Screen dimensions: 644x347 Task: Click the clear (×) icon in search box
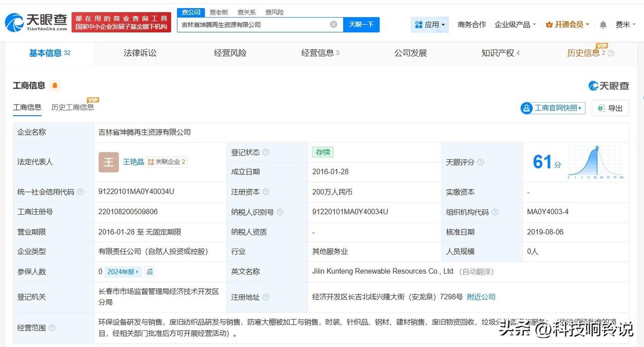[x=334, y=24]
